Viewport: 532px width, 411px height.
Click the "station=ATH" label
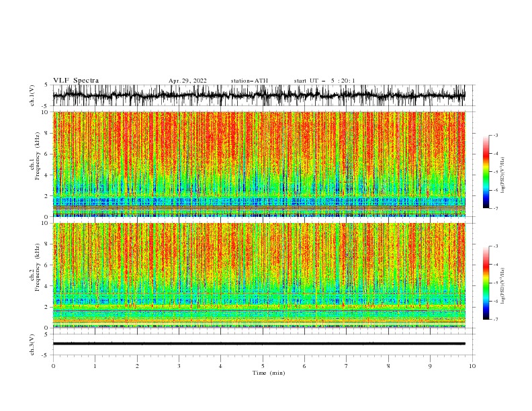[x=249, y=81]
